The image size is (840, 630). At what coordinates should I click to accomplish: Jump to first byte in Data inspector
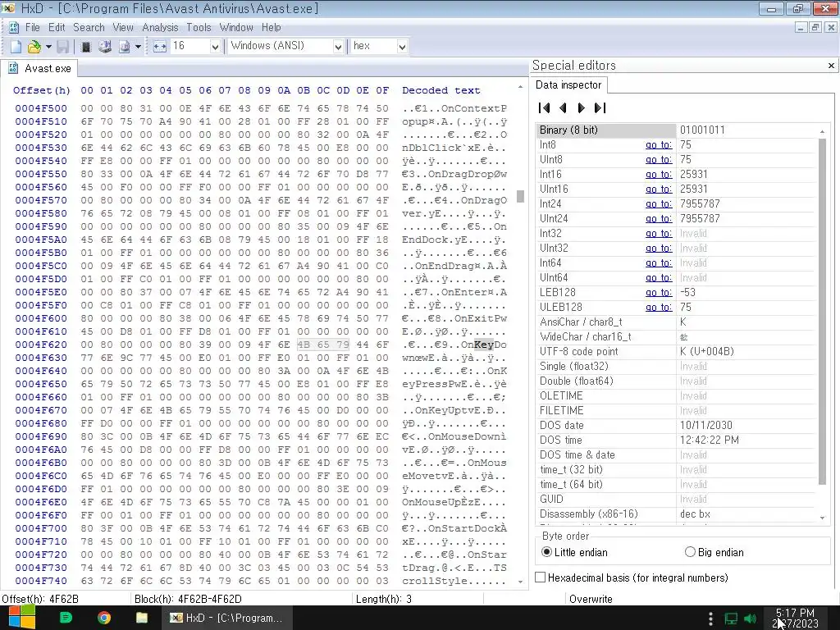coord(545,107)
